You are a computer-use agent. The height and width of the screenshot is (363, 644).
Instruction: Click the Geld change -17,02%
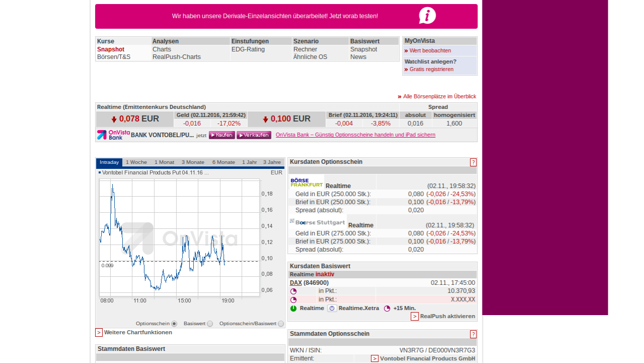(229, 124)
